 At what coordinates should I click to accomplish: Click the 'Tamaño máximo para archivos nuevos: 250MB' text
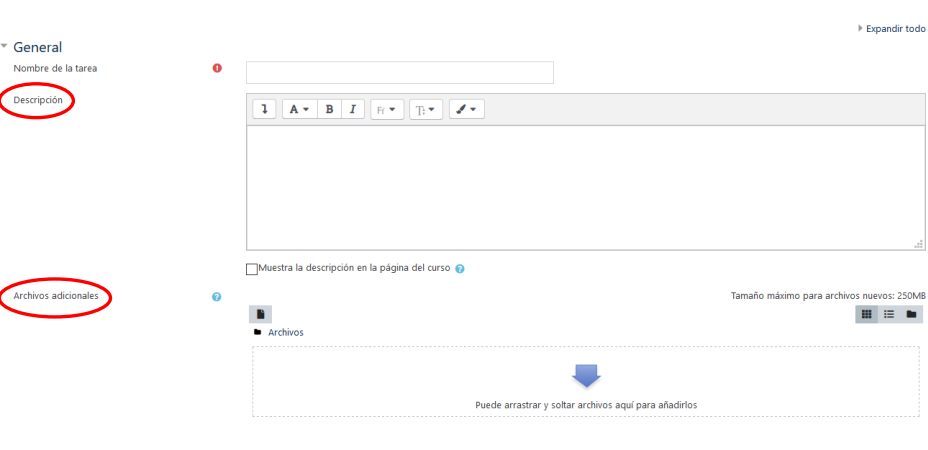coord(828,295)
